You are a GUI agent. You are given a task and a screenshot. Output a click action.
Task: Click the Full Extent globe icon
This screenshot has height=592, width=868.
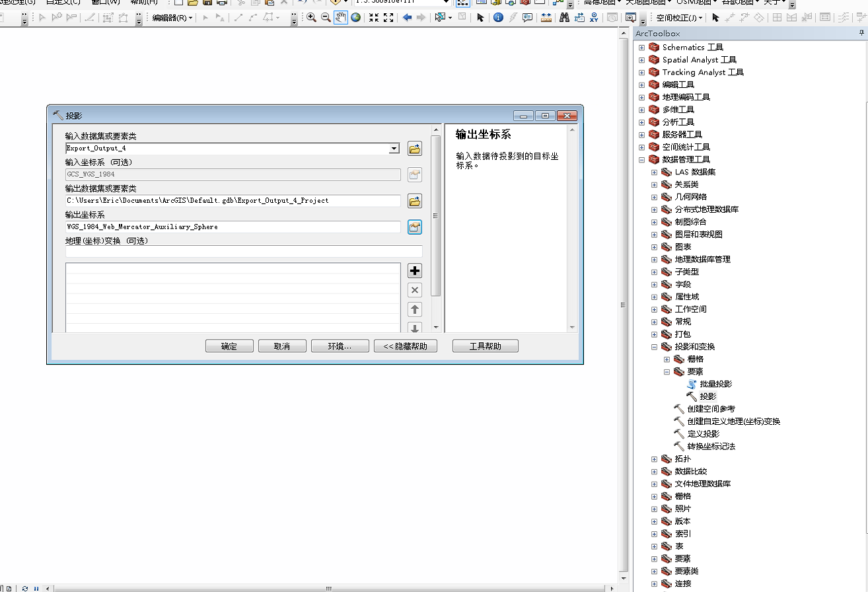click(x=356, y=18)
